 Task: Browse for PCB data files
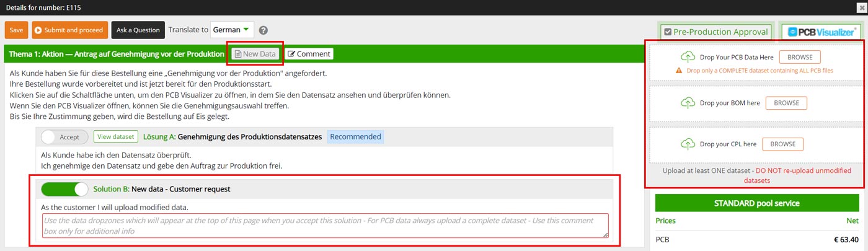800,57
